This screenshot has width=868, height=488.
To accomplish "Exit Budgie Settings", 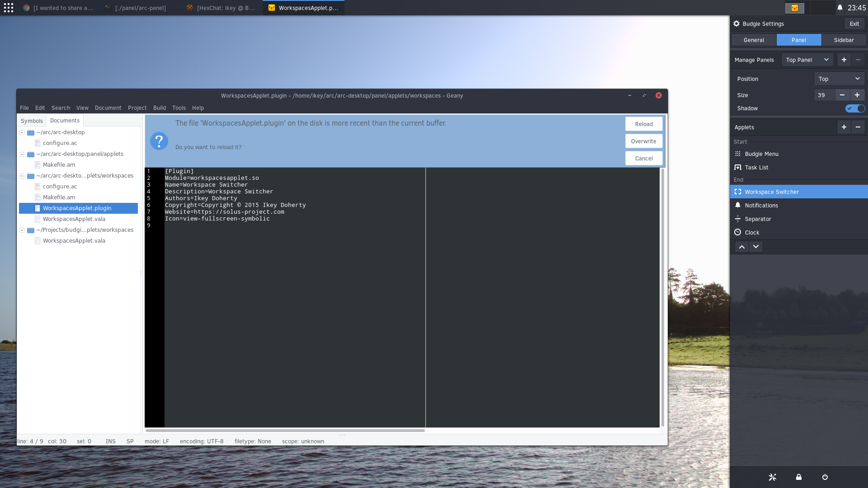I will tap(854, 23).
